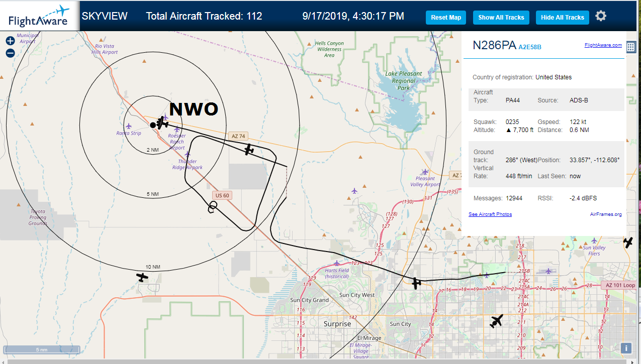Click Harts Field historical marker

click(x=336, y=263)
